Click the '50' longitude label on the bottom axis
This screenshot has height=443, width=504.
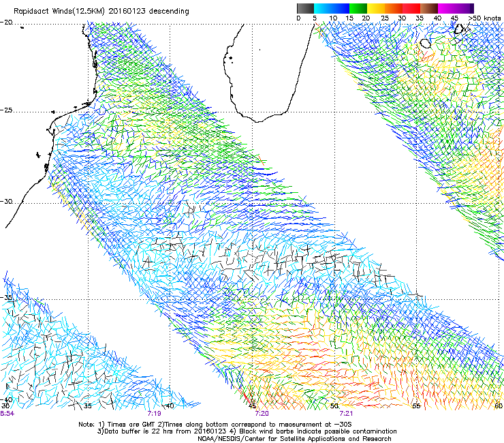[334, 406]
